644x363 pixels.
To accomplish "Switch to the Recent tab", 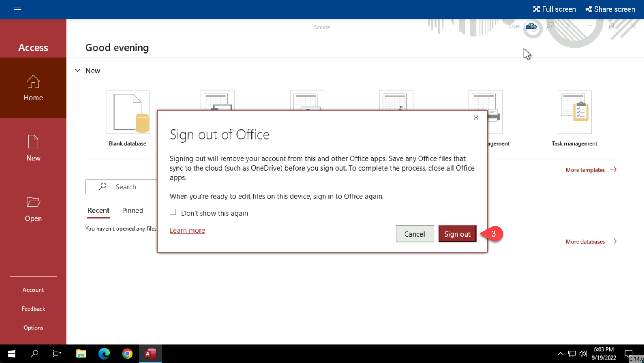I will (98, 211).
